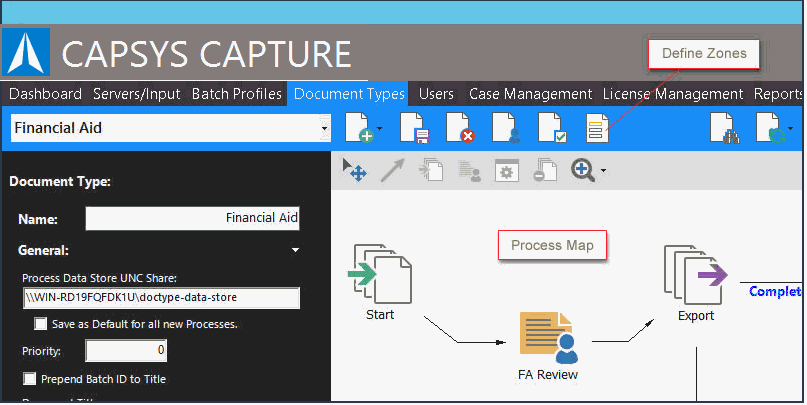Open the Servers/Input tab

pos(136,94)
